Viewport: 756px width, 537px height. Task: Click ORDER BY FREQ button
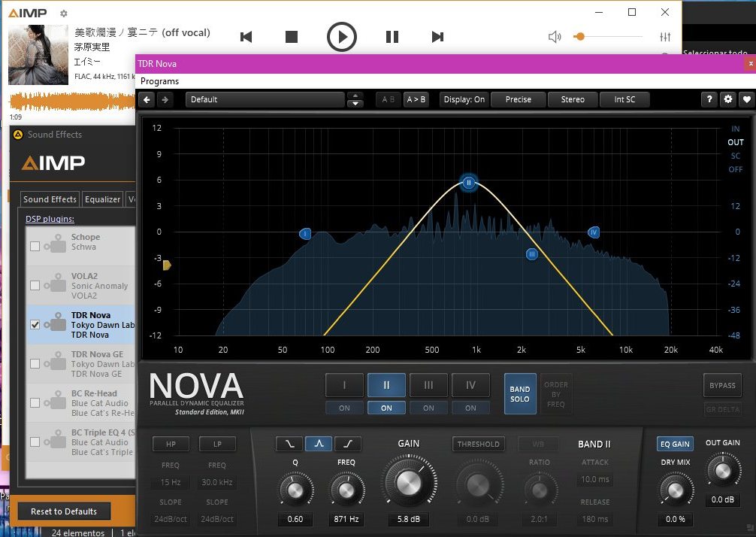point(556,393)
